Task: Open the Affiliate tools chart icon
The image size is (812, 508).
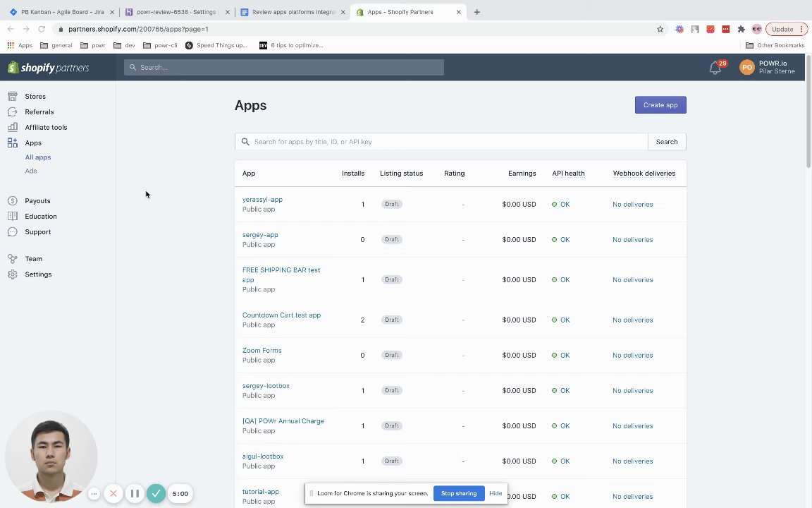Action: point(13,128)
